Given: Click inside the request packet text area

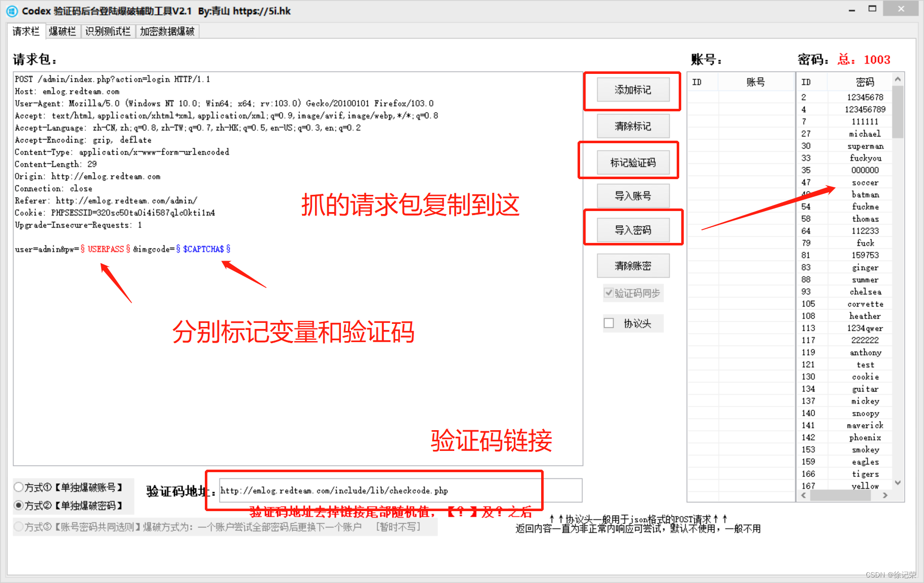Looking at the screenshot, I should tap(298, 269).
